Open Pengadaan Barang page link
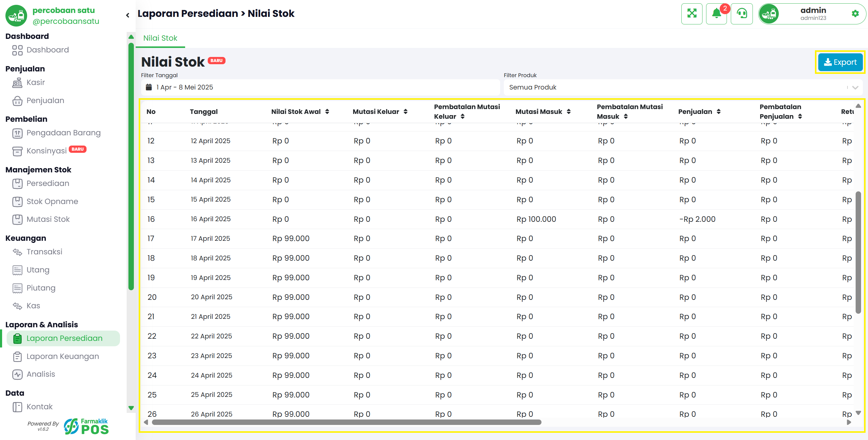This screenshot has width=868, height=440. tap(64, 133)
